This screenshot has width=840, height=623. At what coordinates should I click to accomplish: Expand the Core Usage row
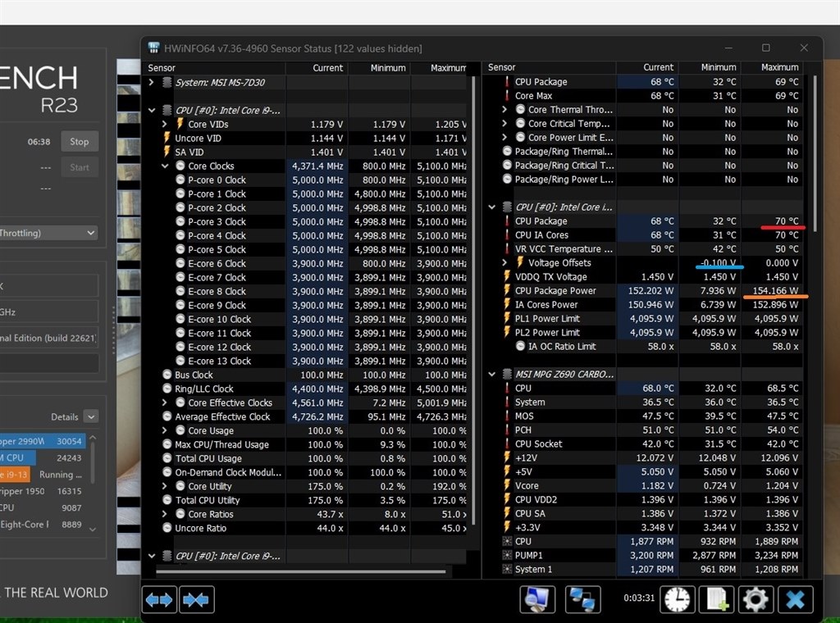tap(165, 430)
